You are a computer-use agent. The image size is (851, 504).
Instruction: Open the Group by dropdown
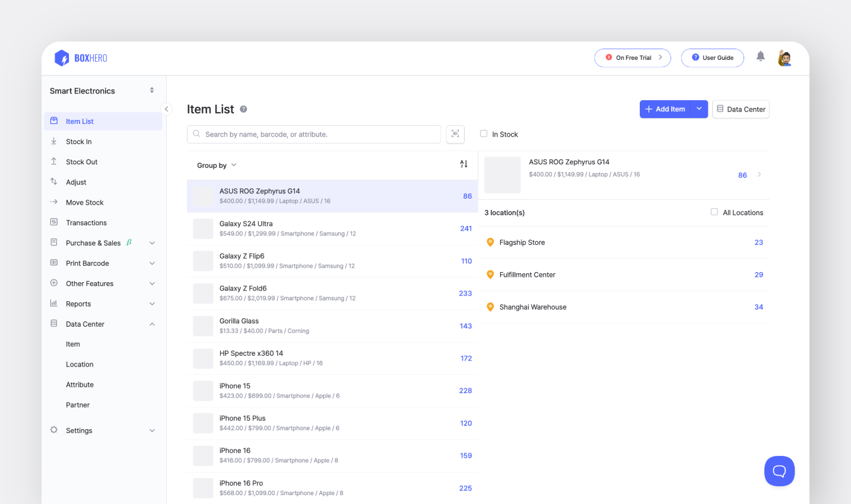pos(217,165)
